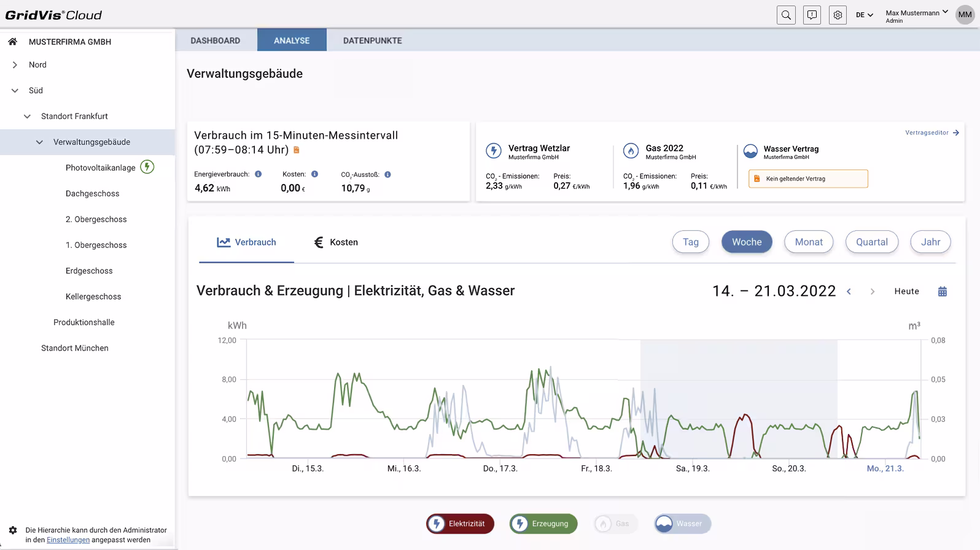980x550 pixels.
Task: Open the Vertragseditor link
Action: [931, 133]
